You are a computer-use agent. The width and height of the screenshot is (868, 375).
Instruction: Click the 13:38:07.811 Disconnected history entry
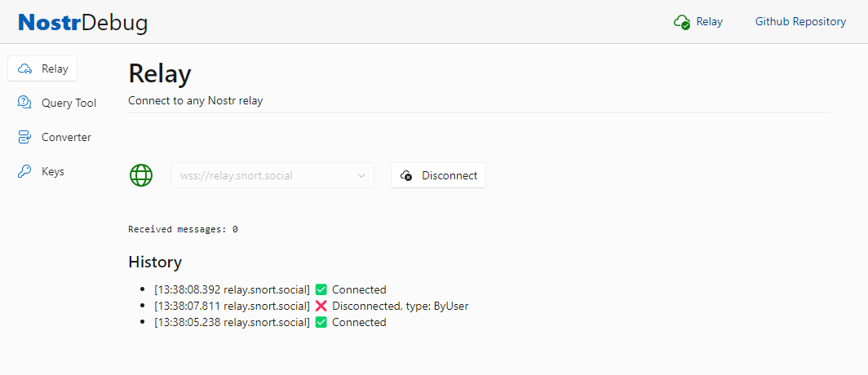(311, 306)
